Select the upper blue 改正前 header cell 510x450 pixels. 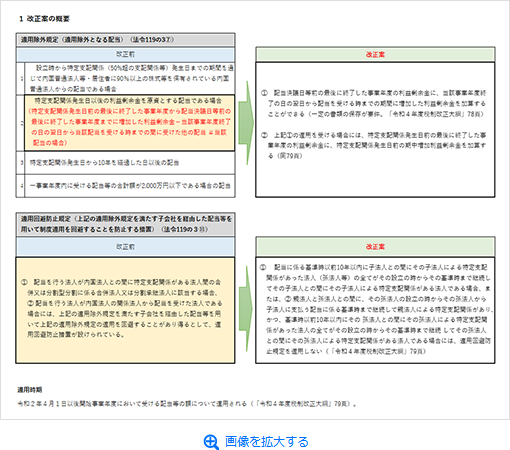click(x=126, y=55)
